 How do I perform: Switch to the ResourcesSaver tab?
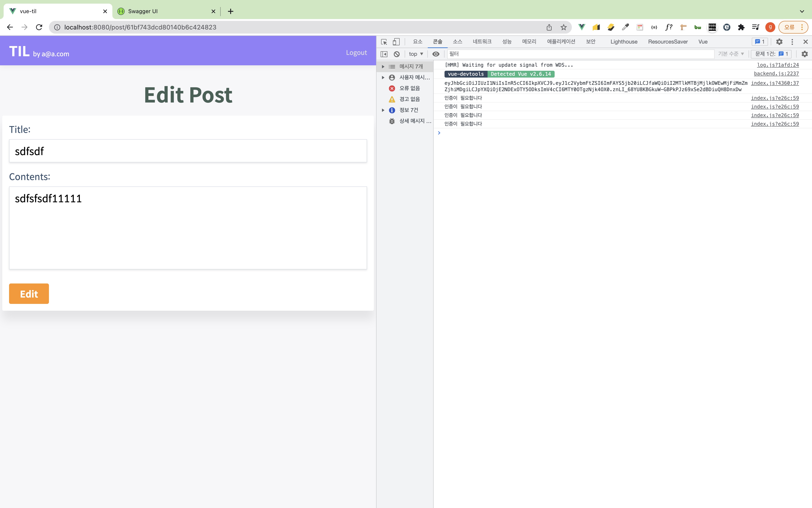(668, 42)
